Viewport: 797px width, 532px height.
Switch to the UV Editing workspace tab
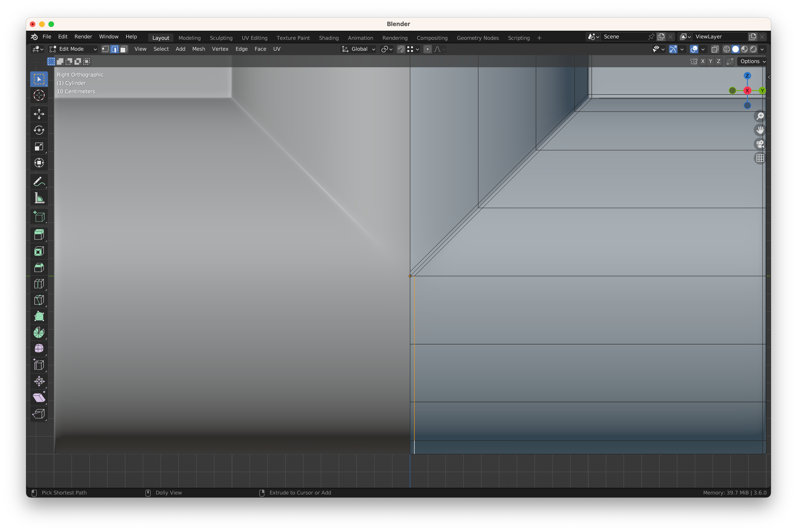point(254,38)
